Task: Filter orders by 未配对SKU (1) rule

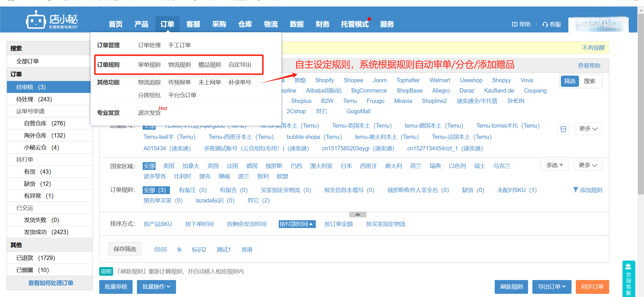Action: tap(517, 190)
